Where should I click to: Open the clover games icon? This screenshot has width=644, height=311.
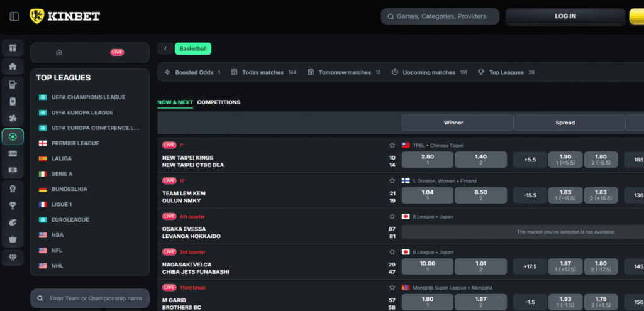pyautogui.click(x=13, y=119)
